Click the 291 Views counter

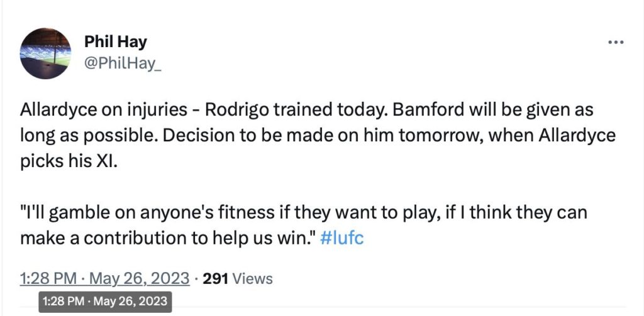point(238,278)
